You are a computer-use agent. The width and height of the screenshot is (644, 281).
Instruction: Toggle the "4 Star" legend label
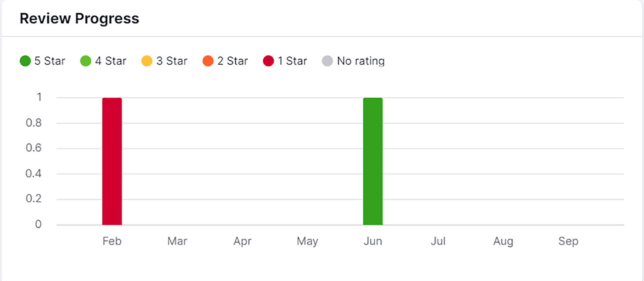[111, 61]
